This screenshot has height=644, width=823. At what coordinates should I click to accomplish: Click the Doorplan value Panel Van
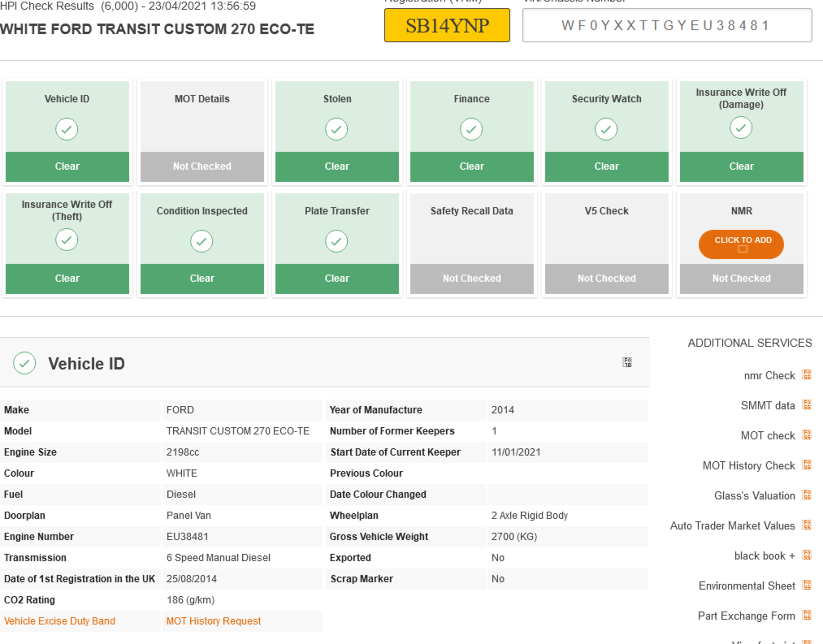pos(189,515)
